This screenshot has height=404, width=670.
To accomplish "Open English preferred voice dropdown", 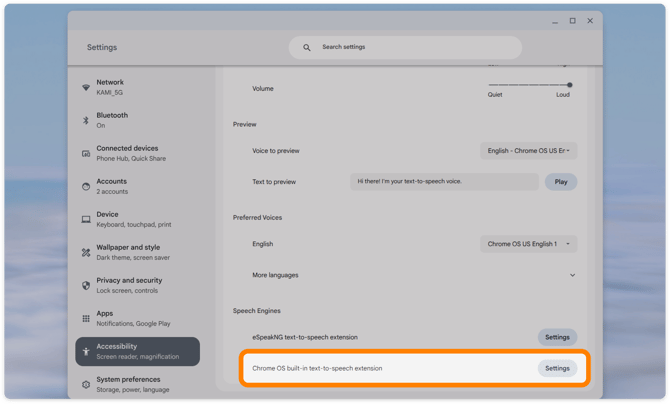I will (x=529, y=244).
